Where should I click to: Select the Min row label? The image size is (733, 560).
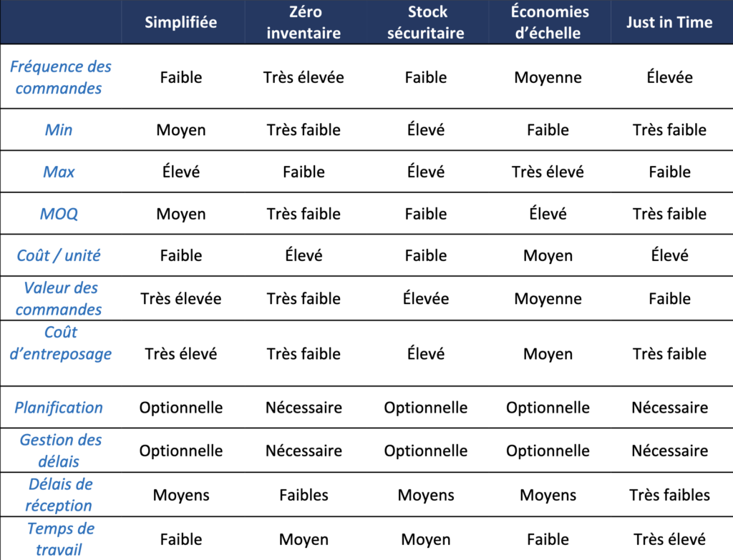(x=59, y=129)
